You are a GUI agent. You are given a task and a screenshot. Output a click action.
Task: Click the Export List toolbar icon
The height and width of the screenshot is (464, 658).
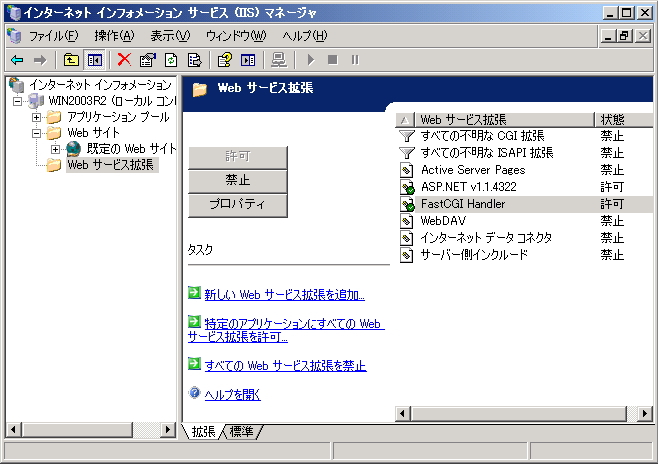[x=194, y=60]
